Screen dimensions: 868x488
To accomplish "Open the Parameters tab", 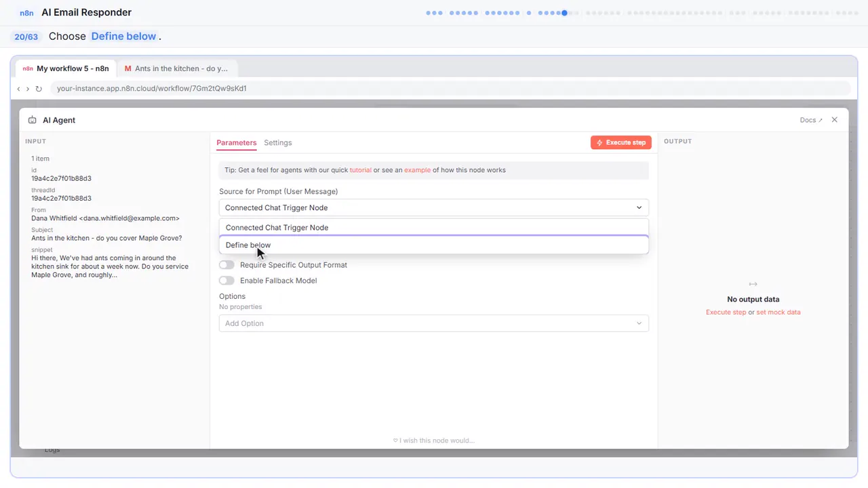I will pos(237,142).
